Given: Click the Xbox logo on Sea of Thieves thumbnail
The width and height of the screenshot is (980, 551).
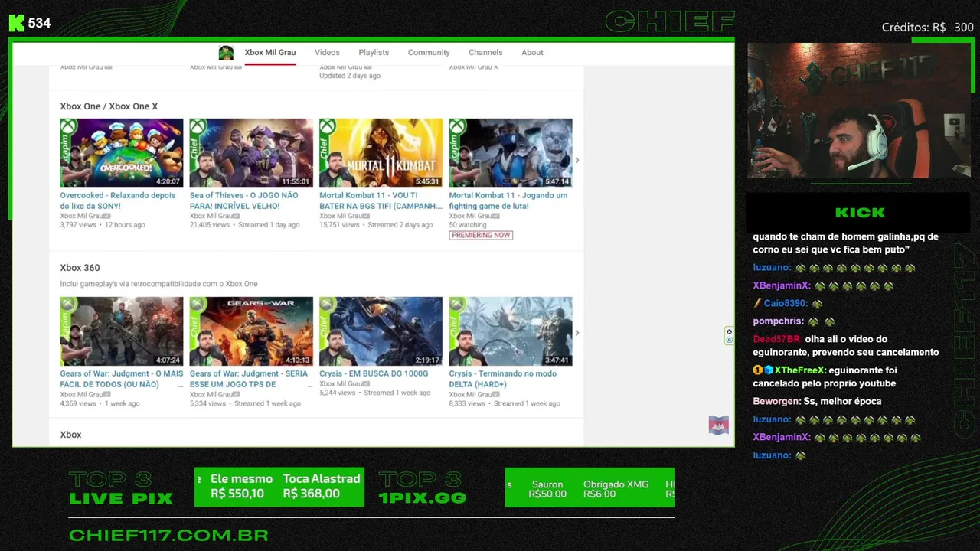Looking at the screenshot, I should coord(198,127).
